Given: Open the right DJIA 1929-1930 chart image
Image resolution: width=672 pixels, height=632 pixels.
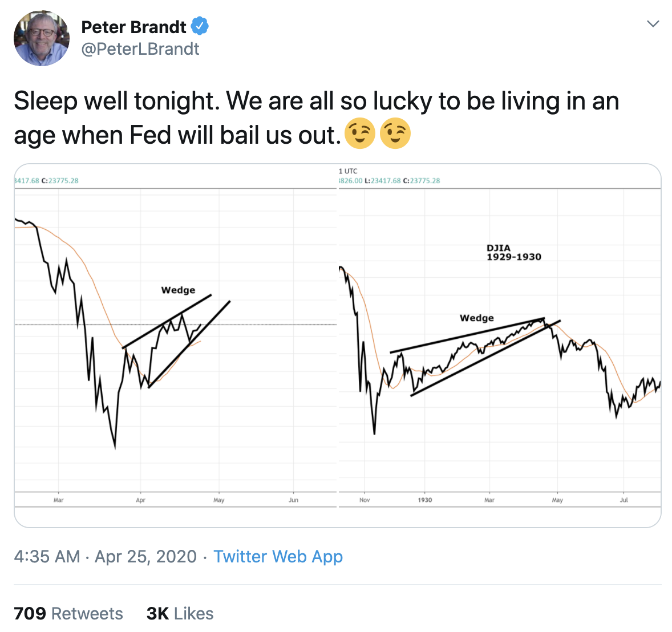Looking at the screenshot, I should (500, 345).
